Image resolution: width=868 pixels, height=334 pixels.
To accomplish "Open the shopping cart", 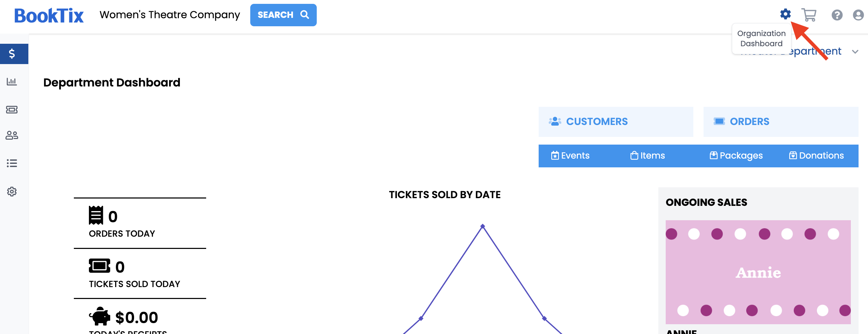I will click(x=809, y=15).
